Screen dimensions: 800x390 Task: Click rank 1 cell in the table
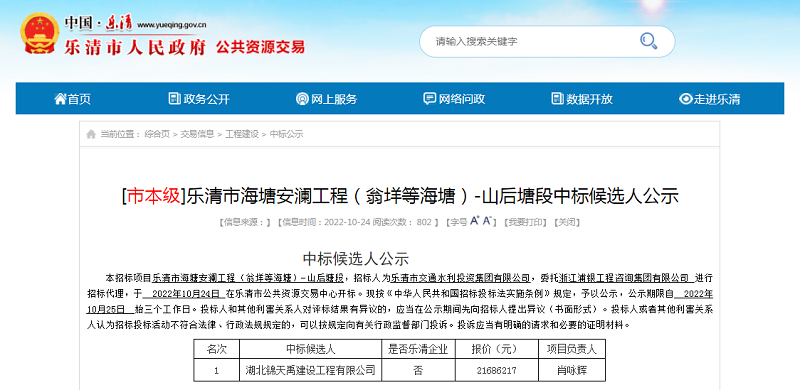click(216, 370)
